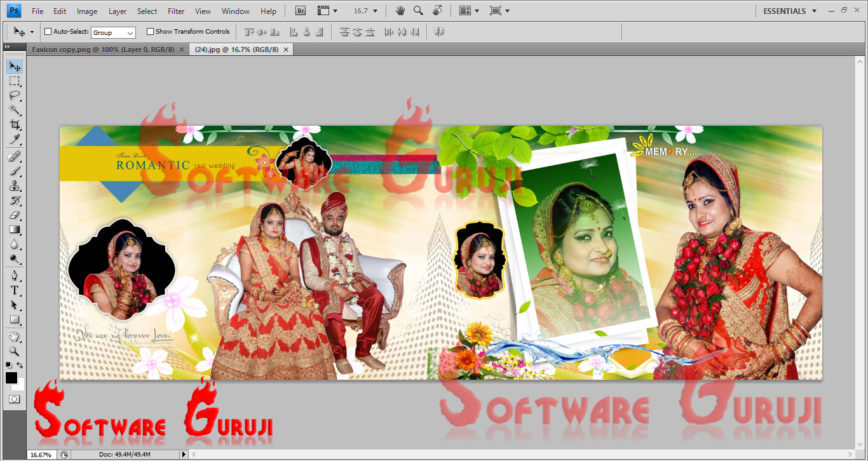The height and width of the screenshot is (461, 868).
Task: Align vertical centers of layers
Action: coord(263,32)
